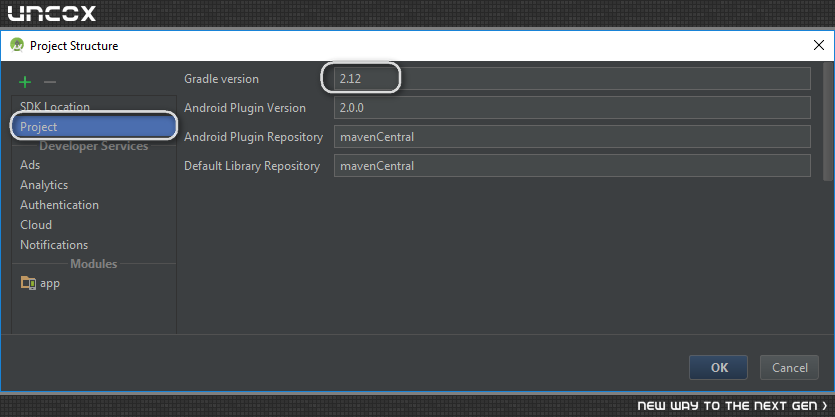Image resolution: width=835 pixels, height=417 pixels.
Task: Click the Cancel button
Action: click(x=789, y=367)
